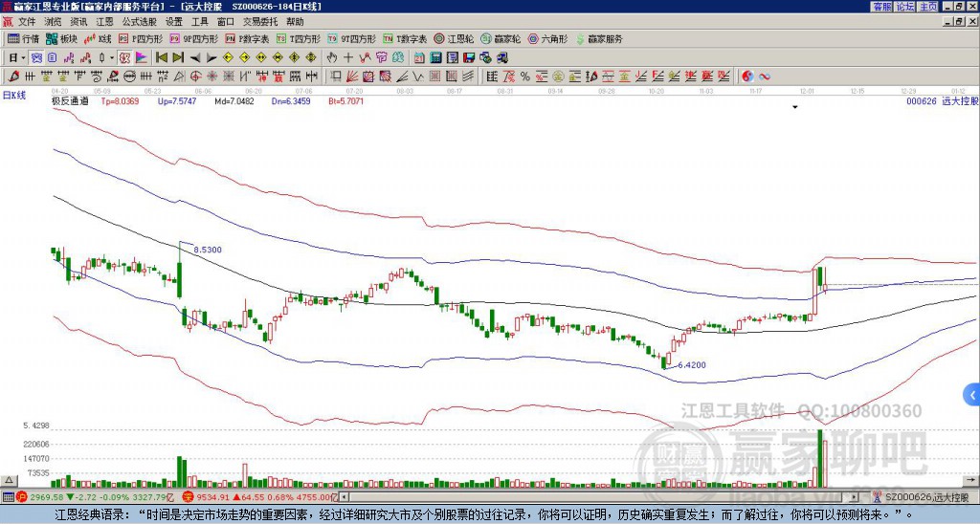980x524 pixels.
Task: Open the 六角形 hexagon tool
Action: click(547, 38)
